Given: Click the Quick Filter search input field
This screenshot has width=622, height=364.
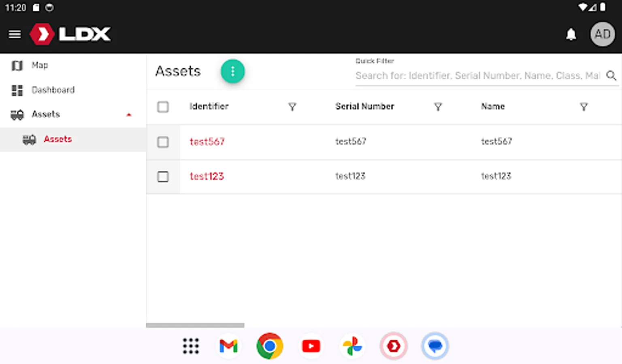Looking at the screenshot, I should pyautogui.click(x=466, y=76).
